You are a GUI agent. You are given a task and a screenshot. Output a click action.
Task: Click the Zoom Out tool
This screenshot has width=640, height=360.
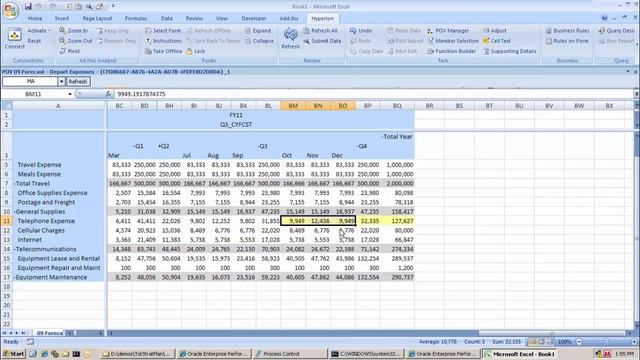click(x=76, y=41)
